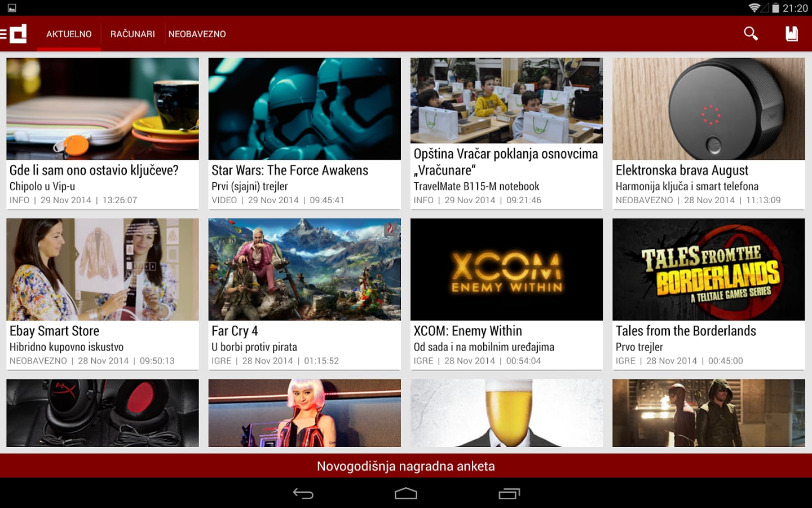This screenshot has width=812, height=508.
Task: Tap metadata 'IGRE | 28 Nov 2014 | 01:15:52'
Action: tap(275, 361)
